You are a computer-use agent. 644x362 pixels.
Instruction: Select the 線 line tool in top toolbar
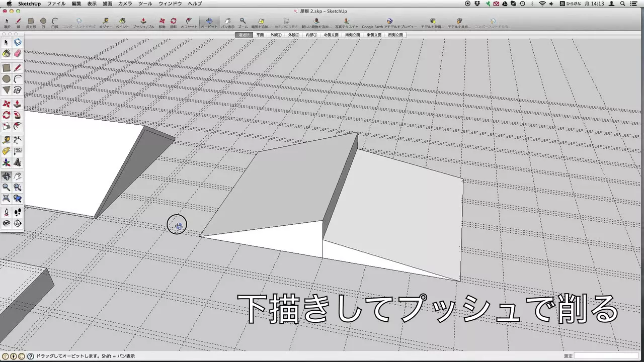19,23
